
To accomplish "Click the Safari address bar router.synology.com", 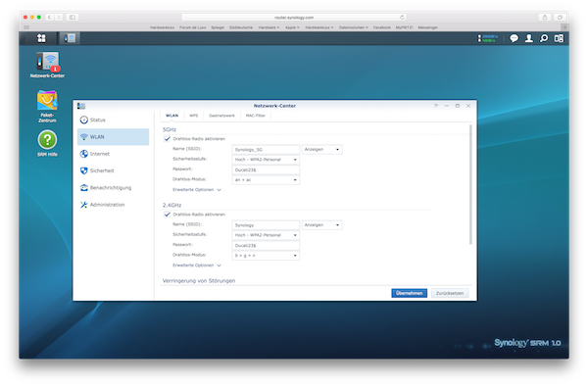I will (294, 18).
